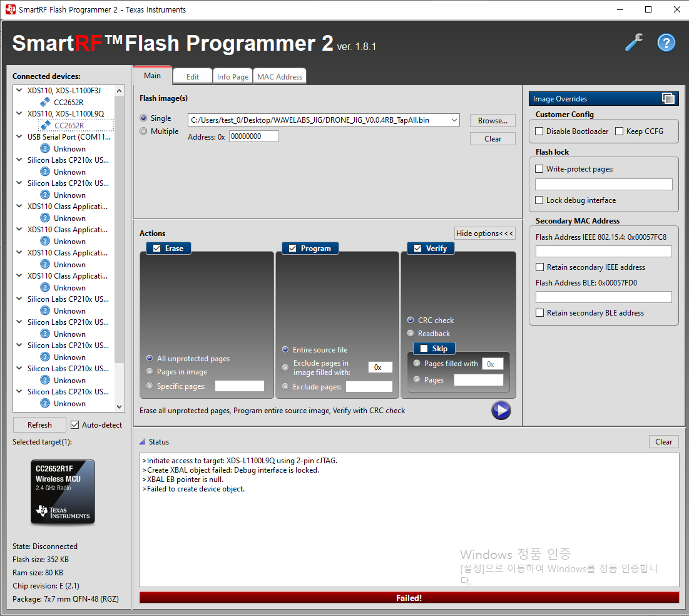Collapse the USB Serial Port (COM11 node

19,136
